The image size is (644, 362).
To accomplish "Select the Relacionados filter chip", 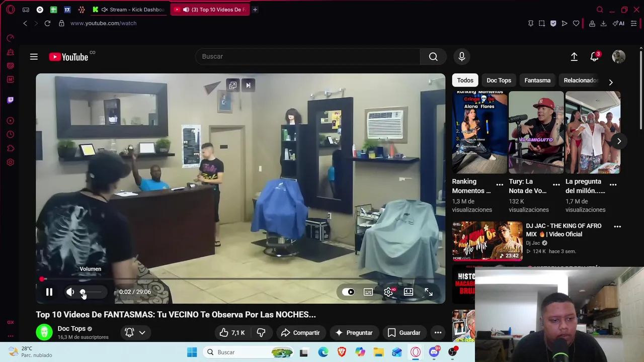I will 580,80.
